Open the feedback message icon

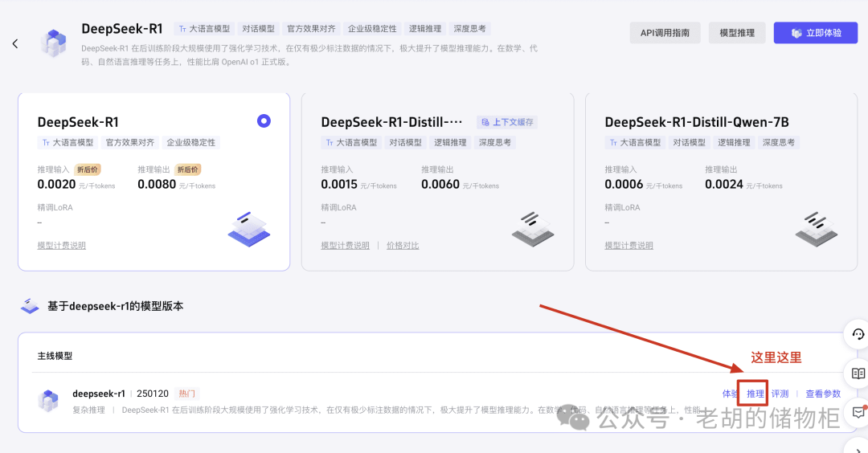coord(858,413)
